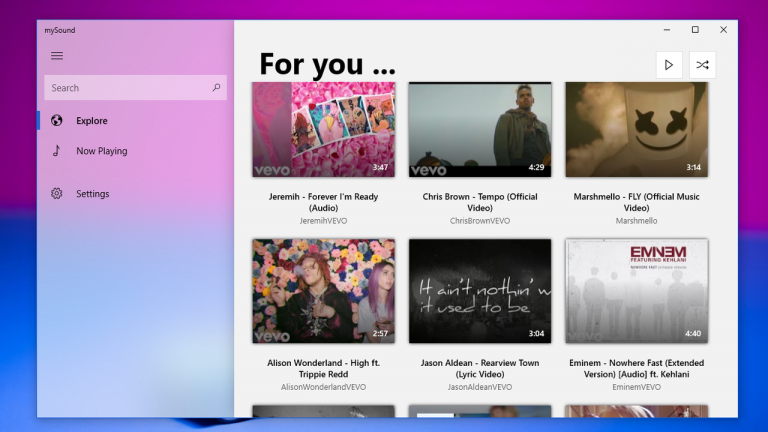Open the Settings page
The height and width of the screenshot is (432, 768).
click(x=136, y=193)
